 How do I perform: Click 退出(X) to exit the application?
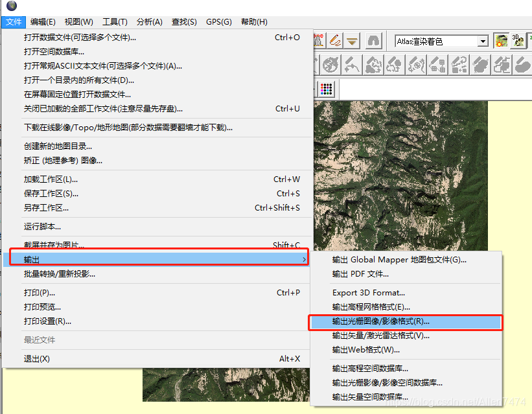coord(37,359)
